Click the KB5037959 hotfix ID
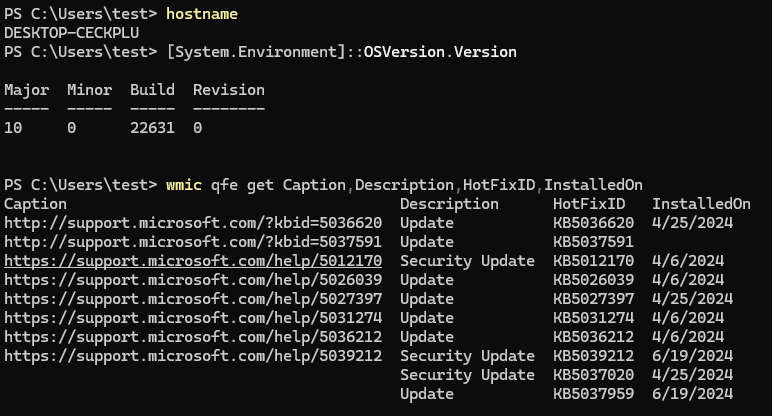 [593, 393]
